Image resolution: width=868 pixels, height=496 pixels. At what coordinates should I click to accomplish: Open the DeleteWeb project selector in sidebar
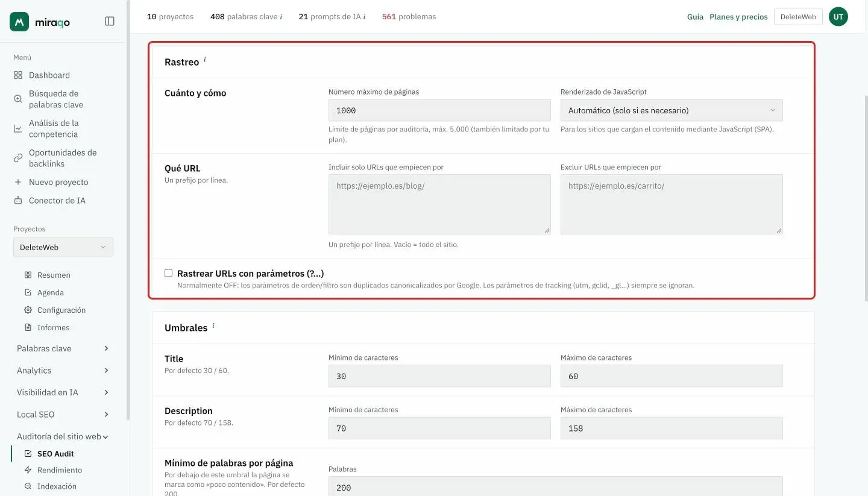[63, 247]
